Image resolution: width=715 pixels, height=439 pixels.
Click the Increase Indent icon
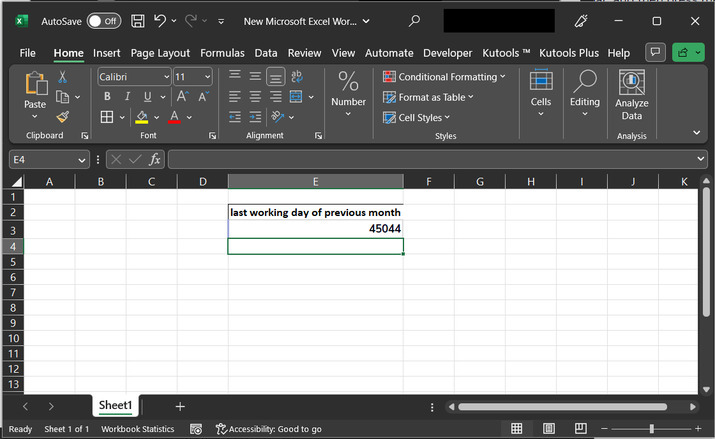click(x=256, y=117)
